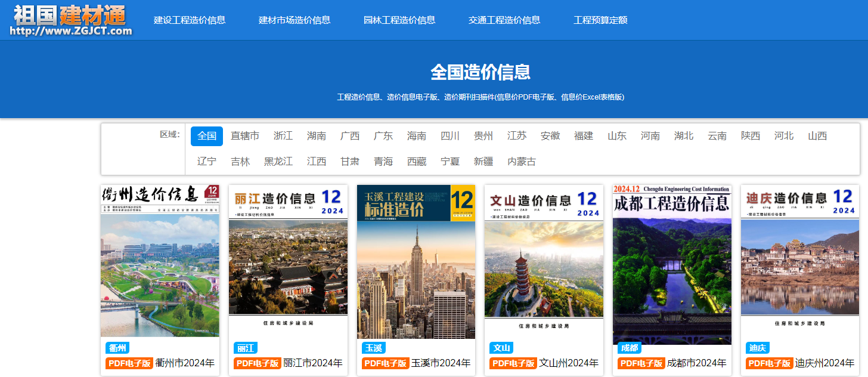Filter by region 陕西
The image size is (868, 377).
751,136
